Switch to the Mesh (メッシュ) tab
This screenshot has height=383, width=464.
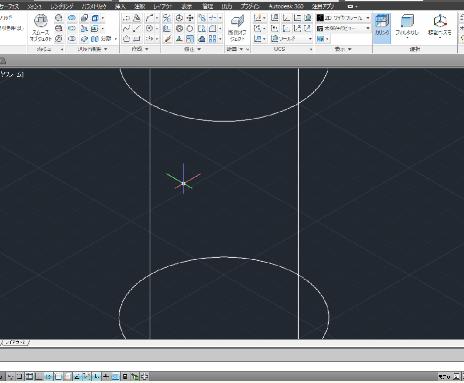coord(34,6)
